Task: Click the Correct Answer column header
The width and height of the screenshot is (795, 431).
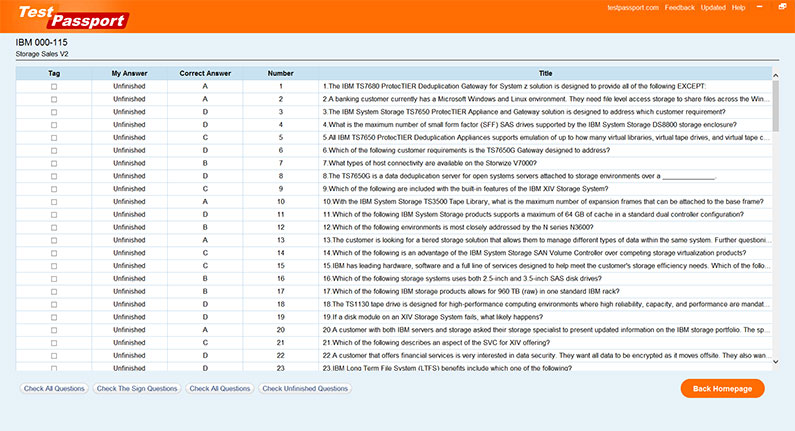Action: pyautogui.click(x=205, y=73)
